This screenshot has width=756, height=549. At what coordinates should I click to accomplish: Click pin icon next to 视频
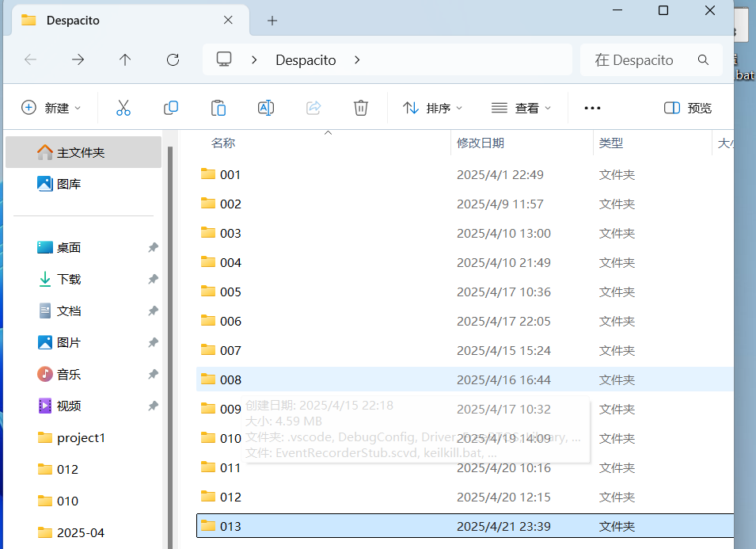pyautogui.click(x=153, y=406)
